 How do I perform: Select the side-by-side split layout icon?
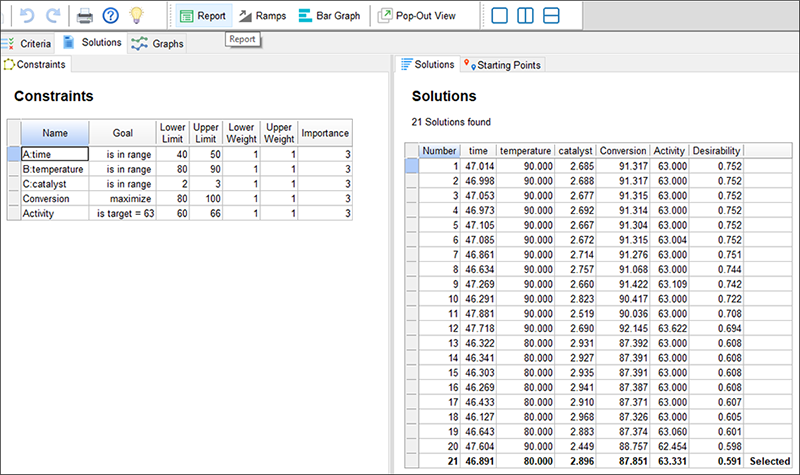pos(527,16)
